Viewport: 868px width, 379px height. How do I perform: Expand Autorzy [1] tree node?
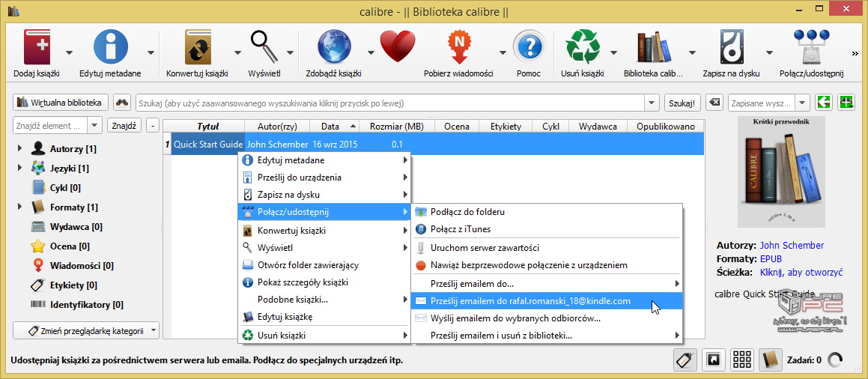tap(19, 148)
